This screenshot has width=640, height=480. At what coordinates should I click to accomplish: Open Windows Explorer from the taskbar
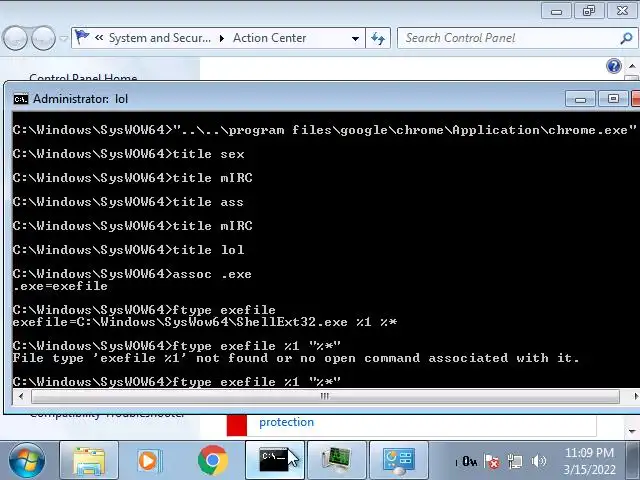[89, 460]
